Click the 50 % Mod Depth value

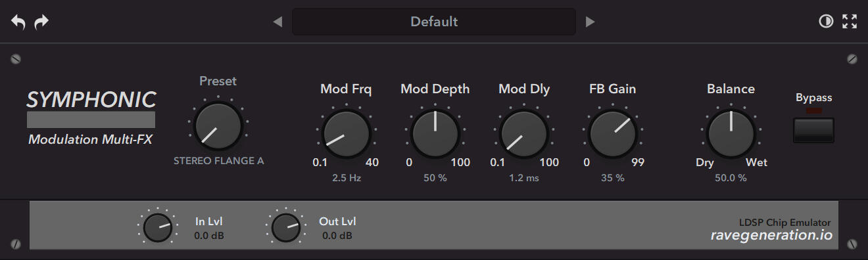[435, 178]
